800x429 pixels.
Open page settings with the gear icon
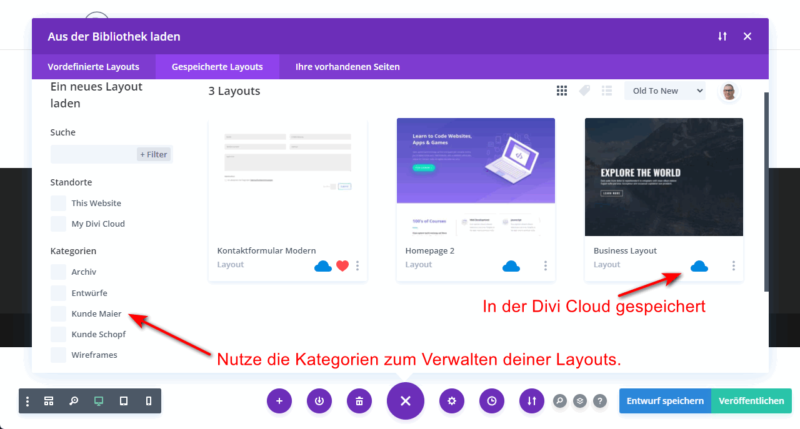pos(452,401)
